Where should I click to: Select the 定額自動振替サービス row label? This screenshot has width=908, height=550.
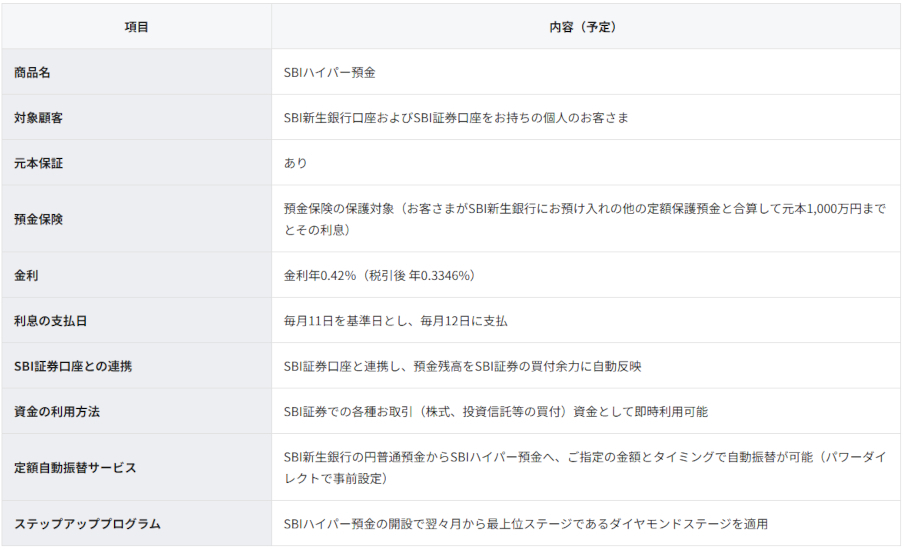tap(75, 467)
